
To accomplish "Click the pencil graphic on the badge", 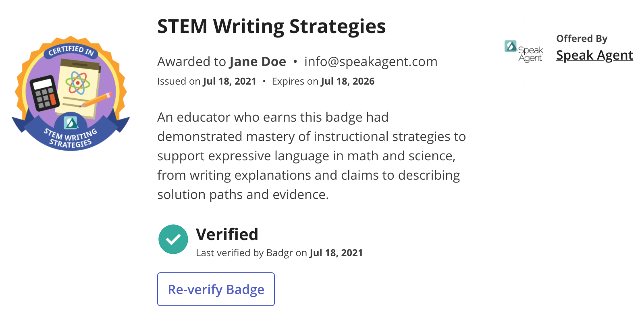I will 96,99.
